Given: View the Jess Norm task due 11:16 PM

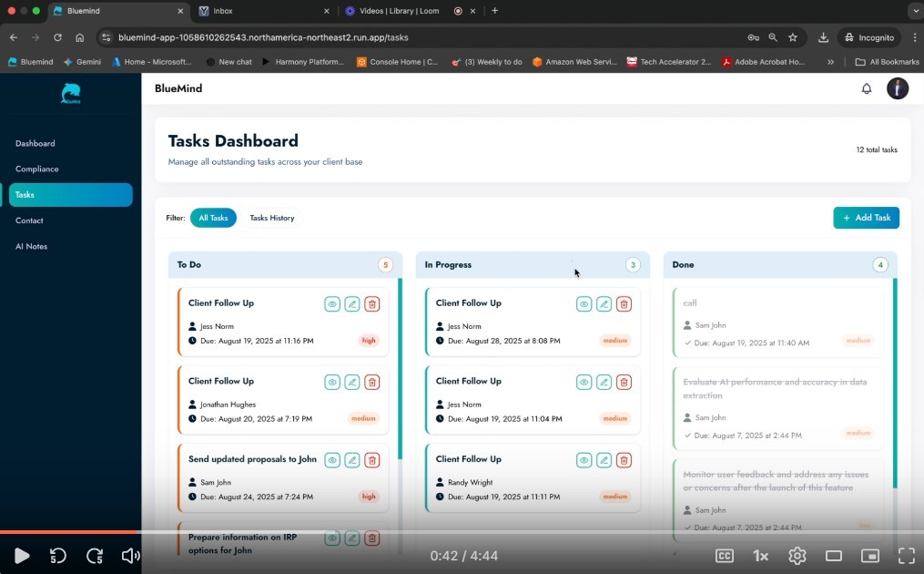Looking at the screenshot, I should point(332,304).
